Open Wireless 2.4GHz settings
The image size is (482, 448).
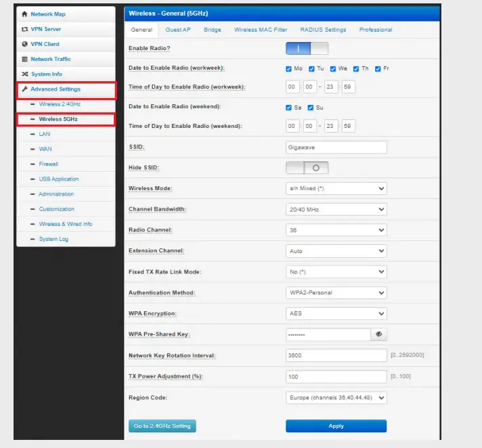(x=60, y=104)
